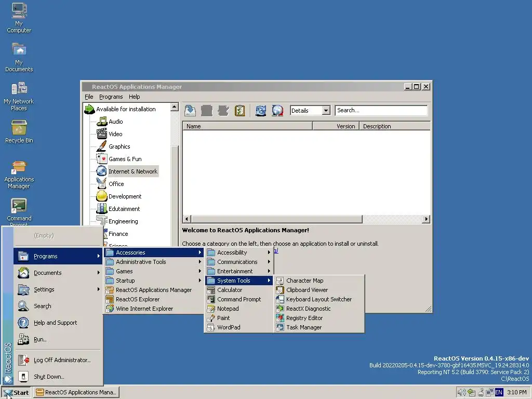
Task: Expand the Administrative Tools submenu
Action: [154, 262]
